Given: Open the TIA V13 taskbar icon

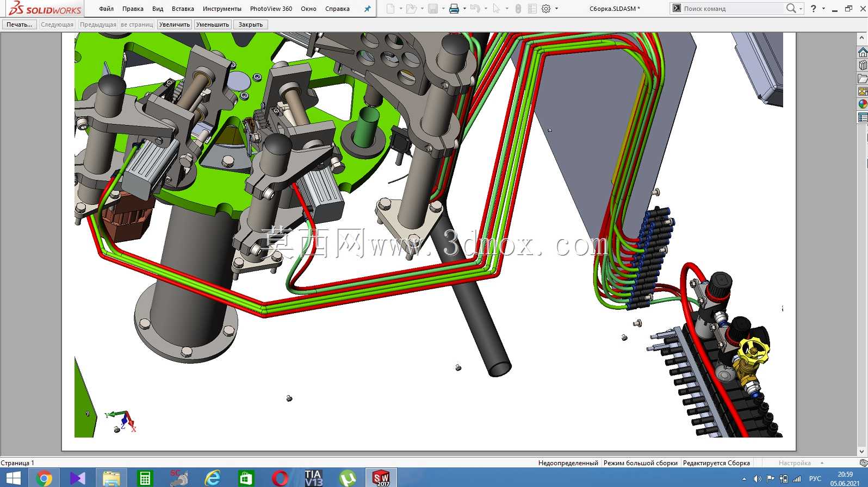Looking at the screenshot, I should click(x=314, y=478).
